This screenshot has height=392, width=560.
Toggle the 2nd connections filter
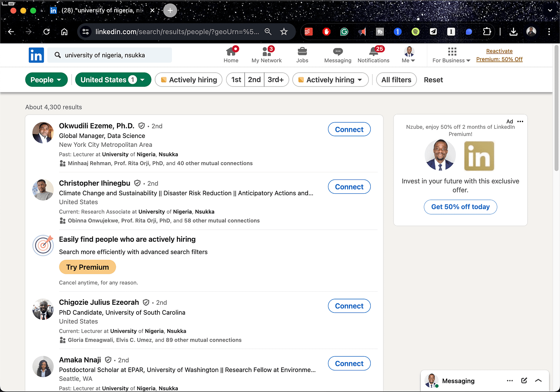point(254,80)
